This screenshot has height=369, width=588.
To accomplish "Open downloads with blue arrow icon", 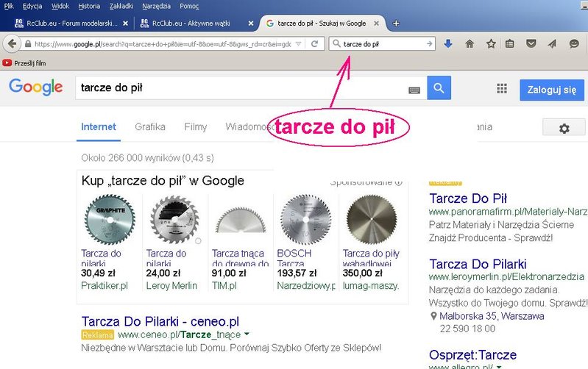I will 447,44.
